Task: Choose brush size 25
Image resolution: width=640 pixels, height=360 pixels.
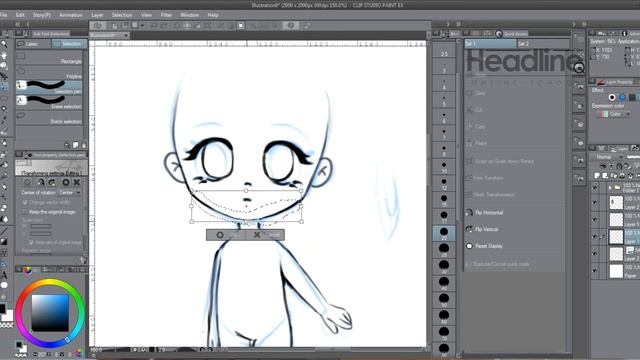Action: [x=444, y=251]
